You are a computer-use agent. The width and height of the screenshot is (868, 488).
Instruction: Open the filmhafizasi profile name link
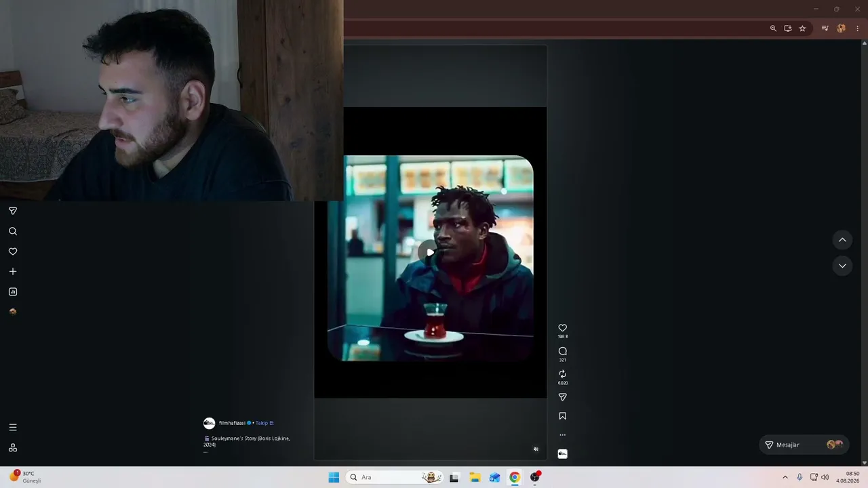pos(232,423)
